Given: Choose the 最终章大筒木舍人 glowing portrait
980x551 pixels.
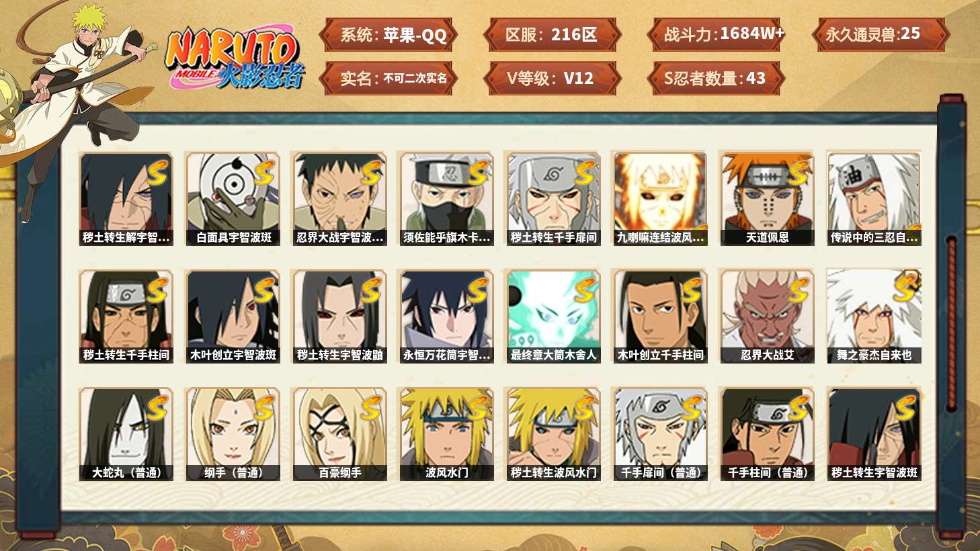Looking at the screenshot, I should point(553,316).
